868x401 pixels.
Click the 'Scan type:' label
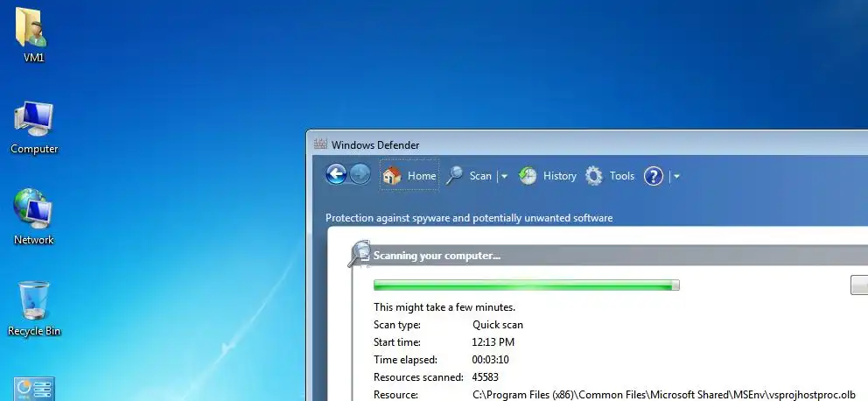[397, 325]
